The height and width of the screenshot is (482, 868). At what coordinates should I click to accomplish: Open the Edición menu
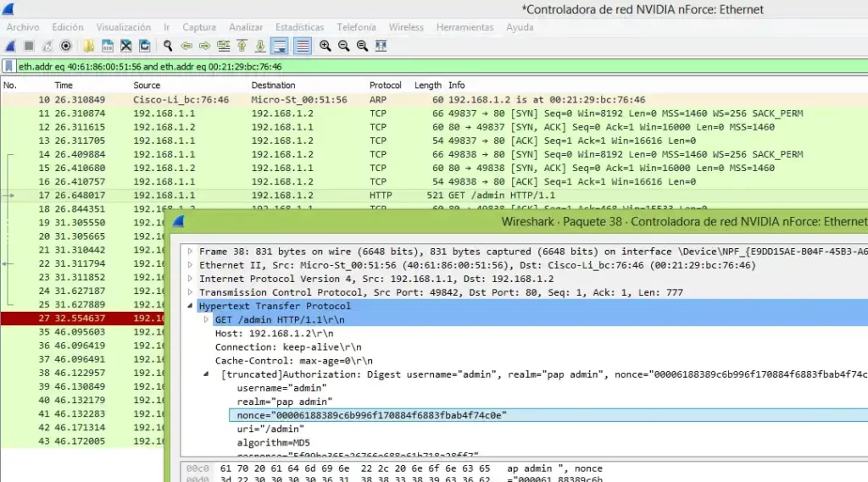point(68,27)
